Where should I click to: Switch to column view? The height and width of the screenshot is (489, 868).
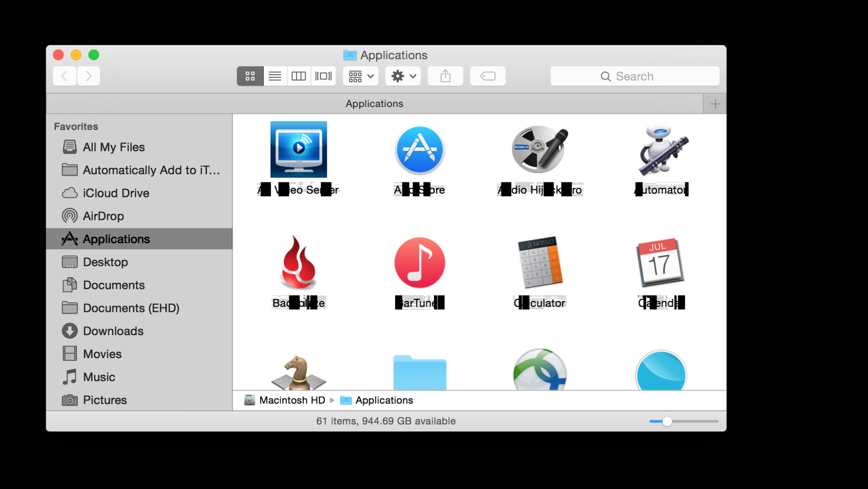click(299, 76)
